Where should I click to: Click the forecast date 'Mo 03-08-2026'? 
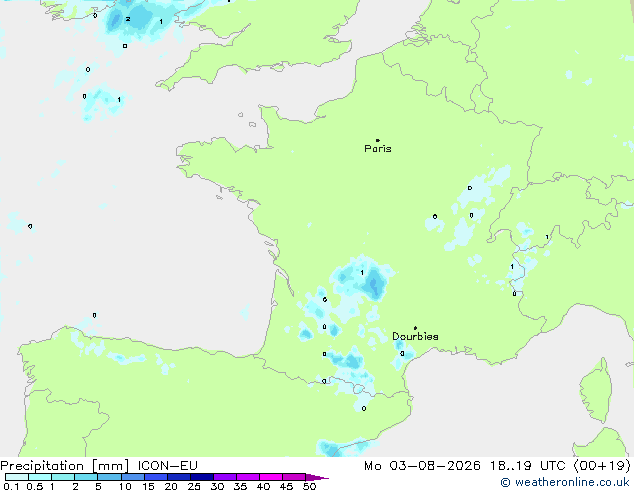[422, 466]
